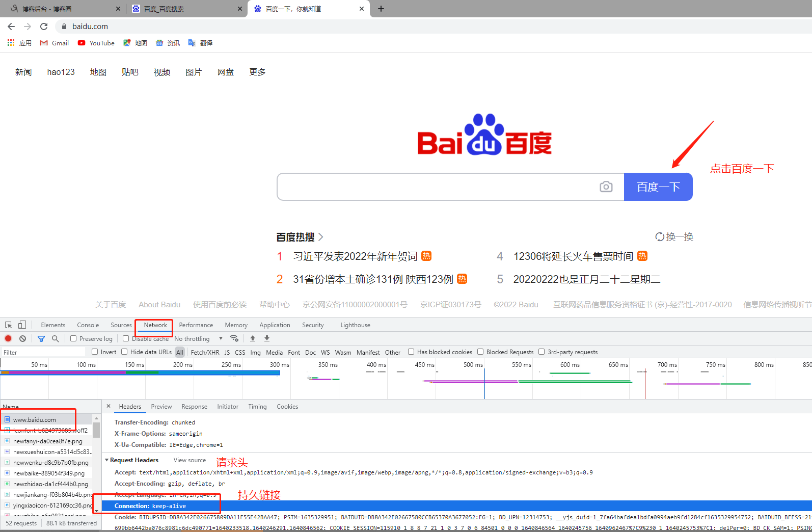Toggle the device toolbar icon
The image size is (812, 532).
(x=22, y=325)
